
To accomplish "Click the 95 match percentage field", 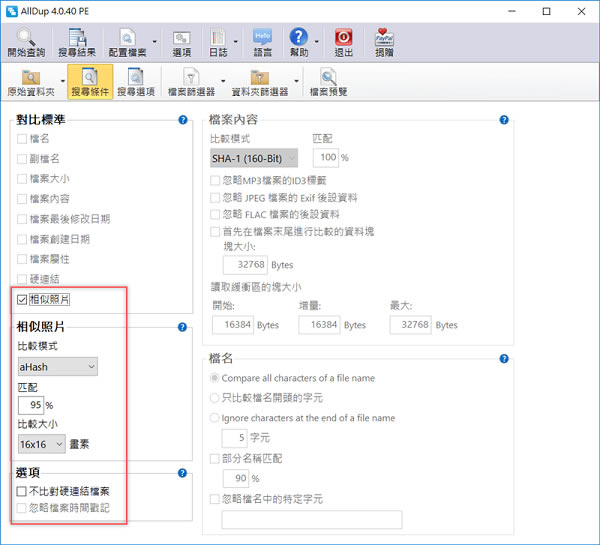I will pyautogui.click(x=29, y=405).
